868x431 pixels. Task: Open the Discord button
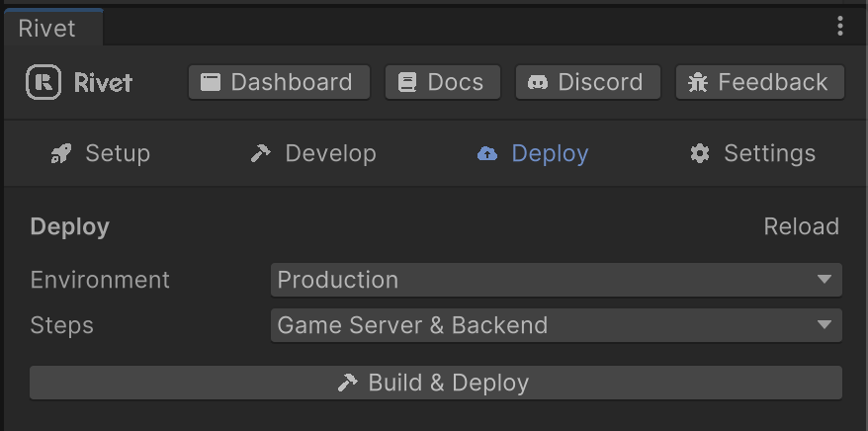click(x=588, y=82)
